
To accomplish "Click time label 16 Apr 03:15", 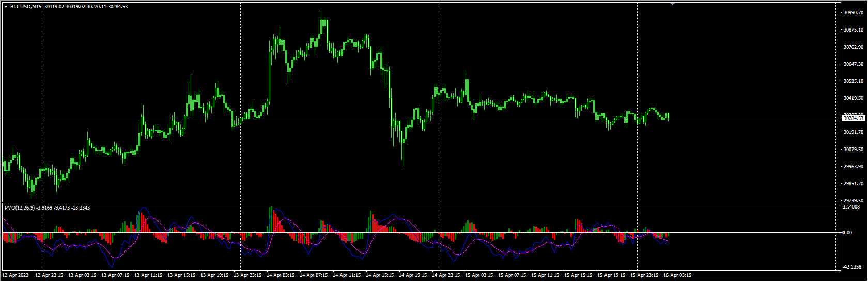I will click(x=677, y=275).
